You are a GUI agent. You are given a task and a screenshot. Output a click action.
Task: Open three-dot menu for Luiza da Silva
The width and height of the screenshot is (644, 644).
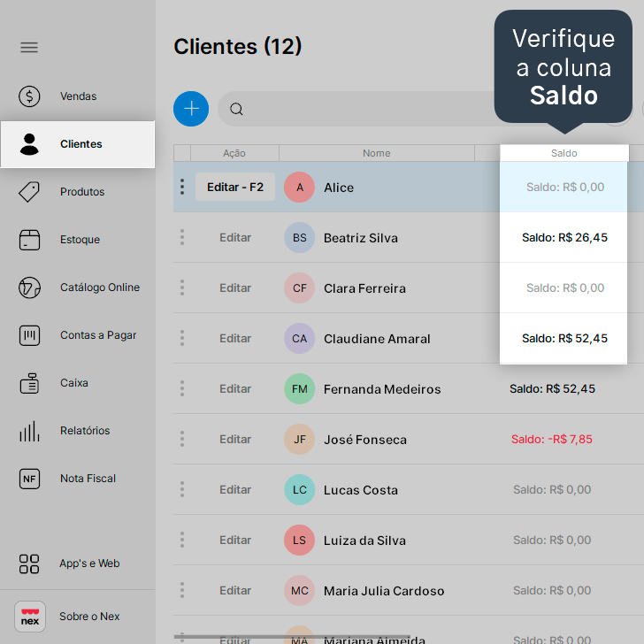[182, 540]
